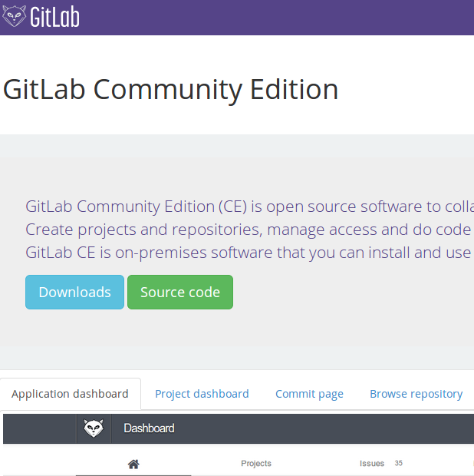Select Projects in the dashboard preview
Image resolution: width=474 pixels, height=476 pixels.
tap(256, 463)
